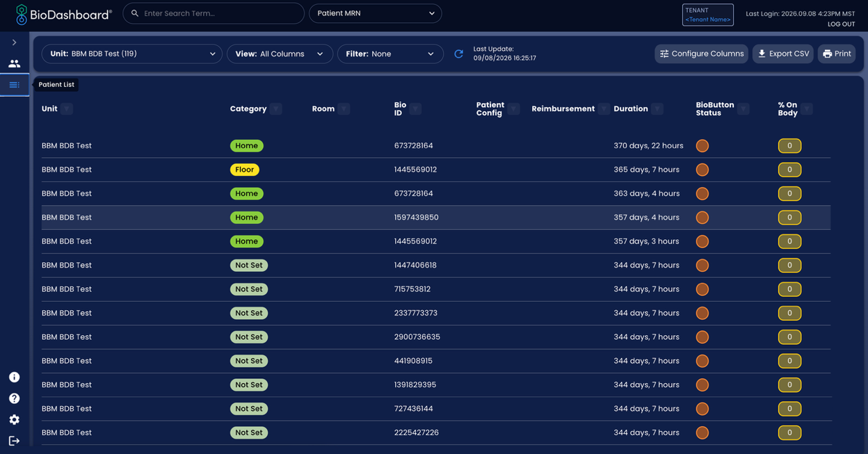Click the Tenant Name box
The width and height of the screenshot is (868, 454).
tap(708, 15)
